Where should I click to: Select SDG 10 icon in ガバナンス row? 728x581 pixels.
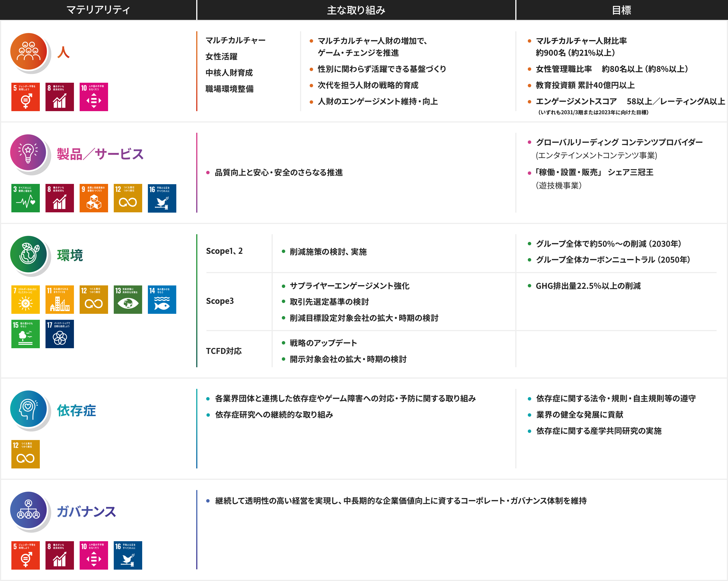point(94,555)
